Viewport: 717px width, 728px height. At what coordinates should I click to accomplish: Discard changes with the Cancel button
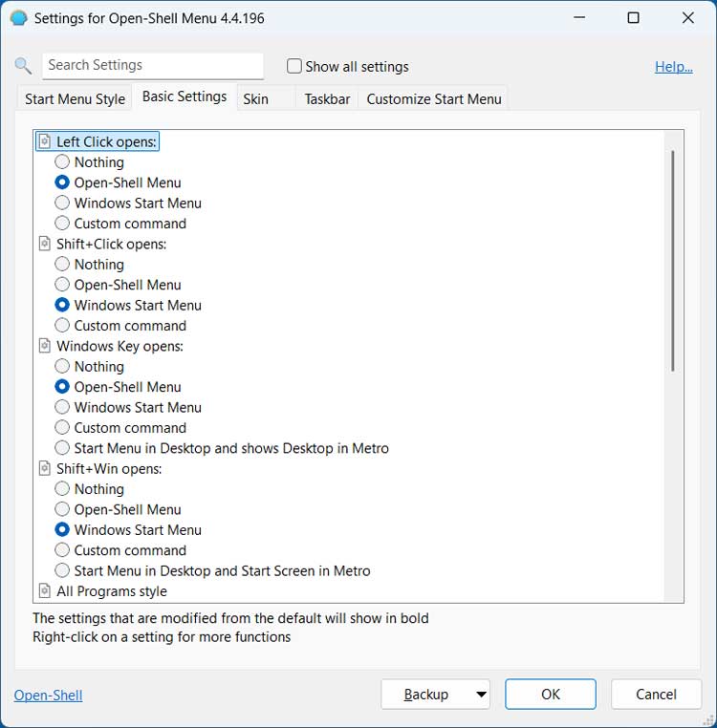[x=656, y=695]
